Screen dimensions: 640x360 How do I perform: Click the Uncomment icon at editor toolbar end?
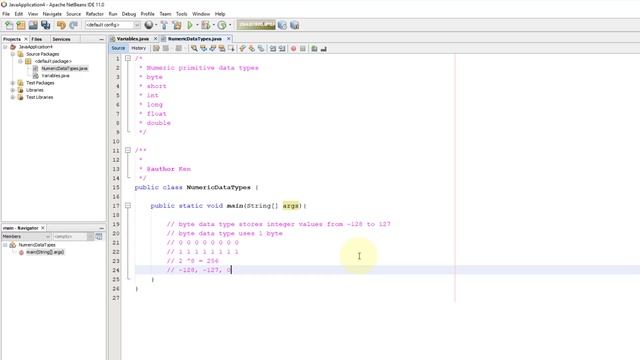[323, 49]
